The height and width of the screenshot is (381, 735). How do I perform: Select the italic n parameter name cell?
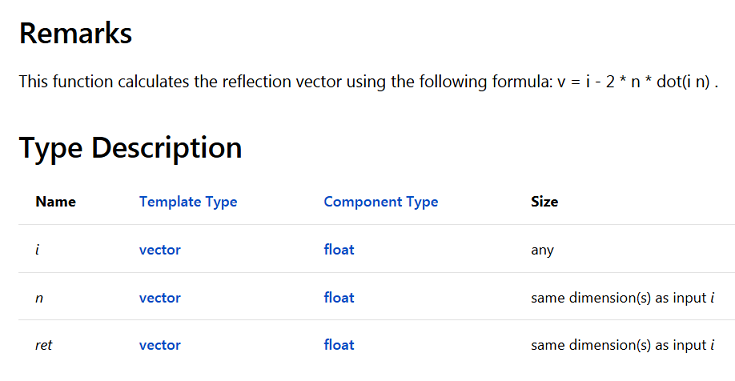point(39,298)
